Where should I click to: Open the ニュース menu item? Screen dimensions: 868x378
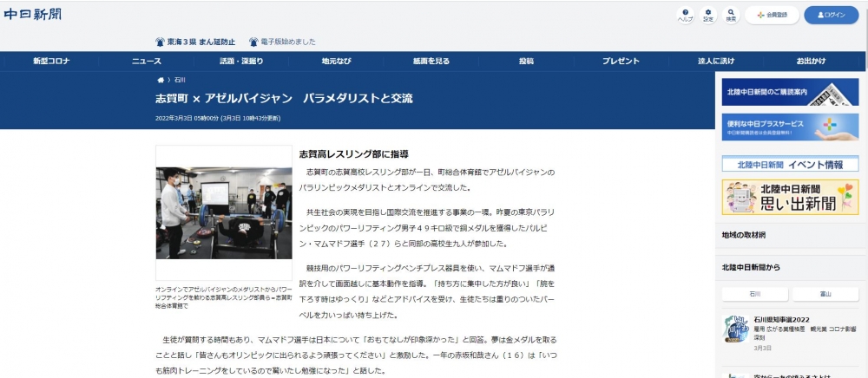tap(146, 62)
